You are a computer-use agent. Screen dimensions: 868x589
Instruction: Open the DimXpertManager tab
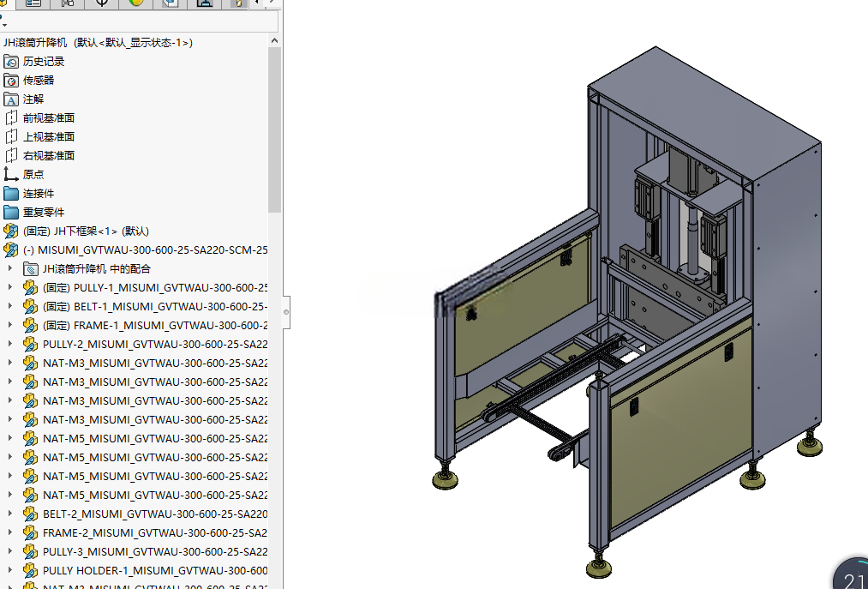coord(101,4)
